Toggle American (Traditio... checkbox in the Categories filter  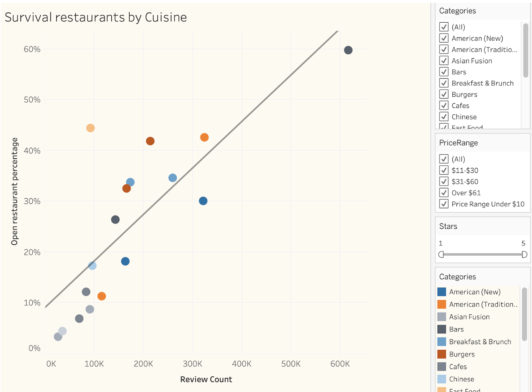(443, 49)
